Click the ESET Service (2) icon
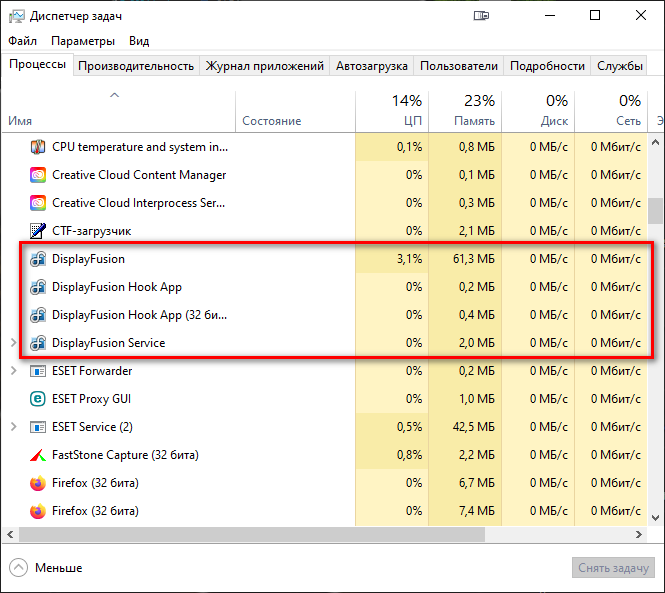 (38, 427)
